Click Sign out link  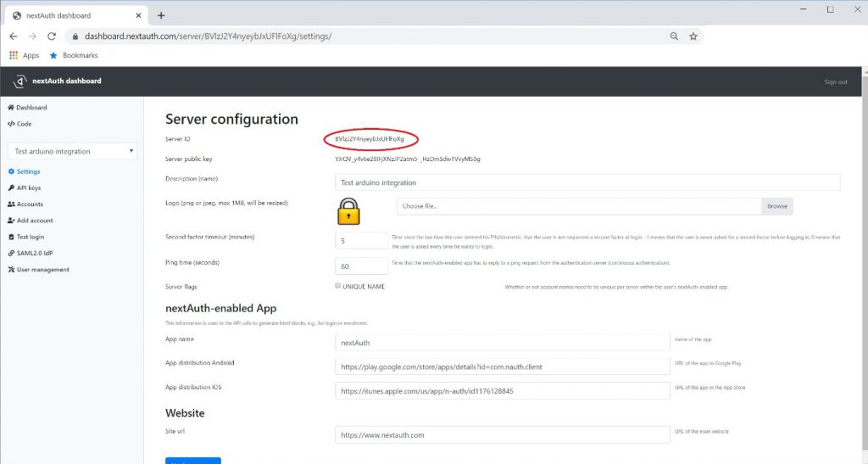click(x=835, y=82)
